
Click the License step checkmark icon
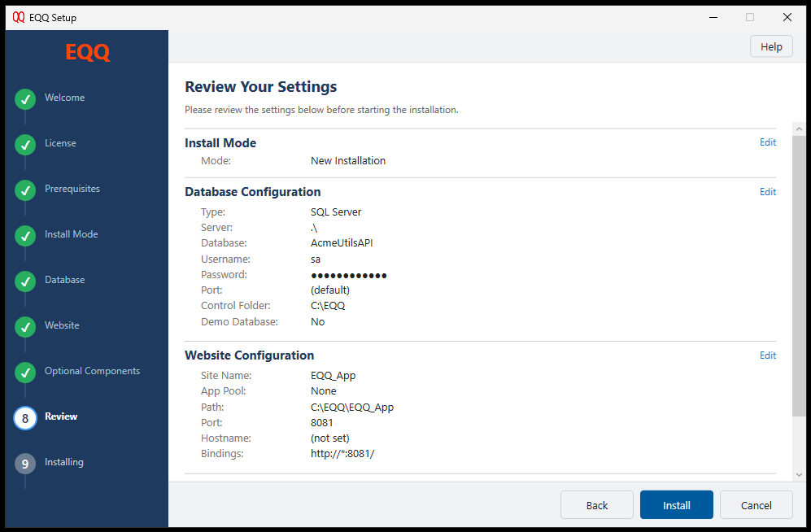25,145
